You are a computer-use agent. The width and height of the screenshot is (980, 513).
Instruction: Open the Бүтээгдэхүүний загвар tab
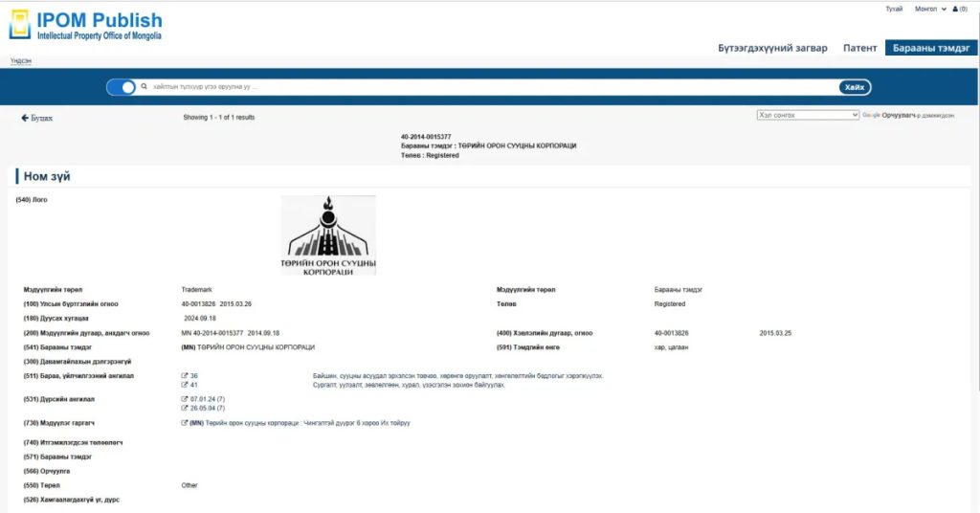772,48
